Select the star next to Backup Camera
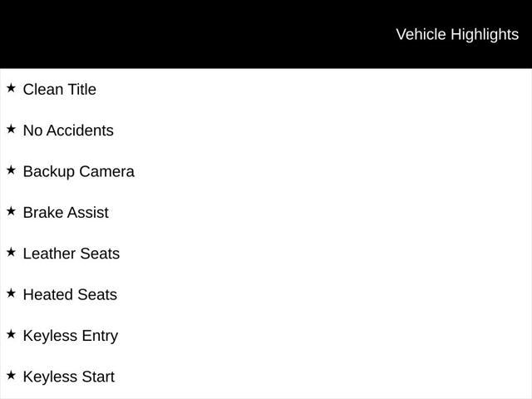Viewport: 532px width, 399px height. coord(11,170)
